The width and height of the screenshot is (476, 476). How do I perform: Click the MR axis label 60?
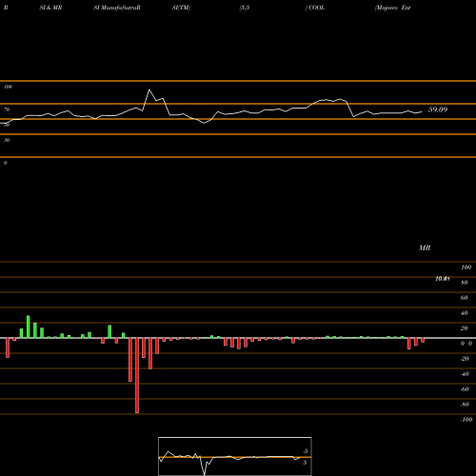tap(464, 298)
